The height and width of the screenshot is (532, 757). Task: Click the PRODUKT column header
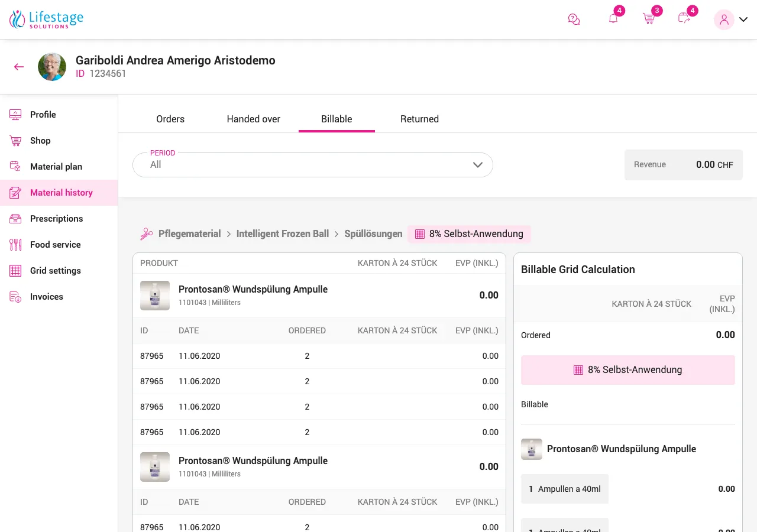(159, 263)
